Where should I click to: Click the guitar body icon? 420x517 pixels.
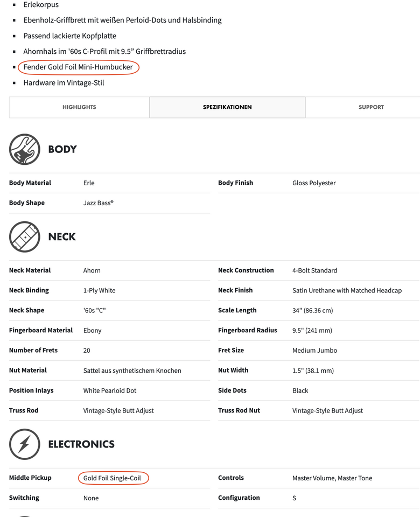(x=25, y=149)
